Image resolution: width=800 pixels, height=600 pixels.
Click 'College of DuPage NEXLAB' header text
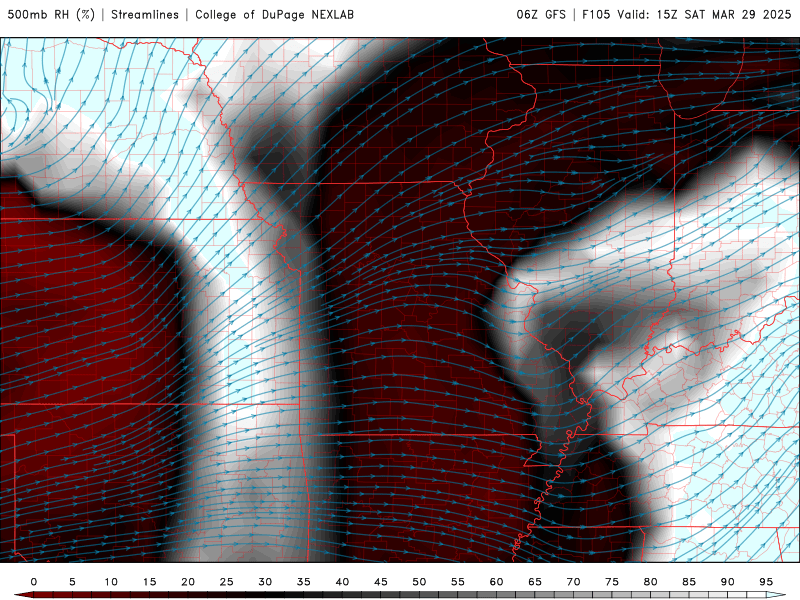[274, 15]
